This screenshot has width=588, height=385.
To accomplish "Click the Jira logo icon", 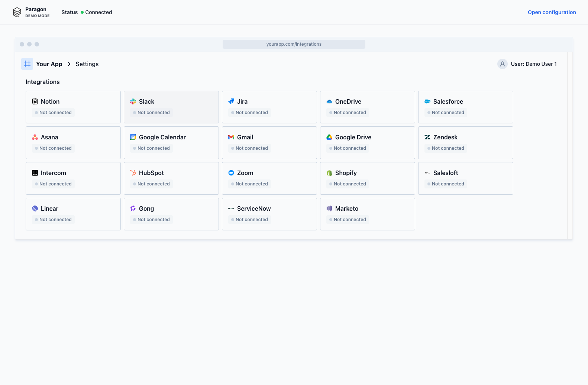I will tap(231, 101).
